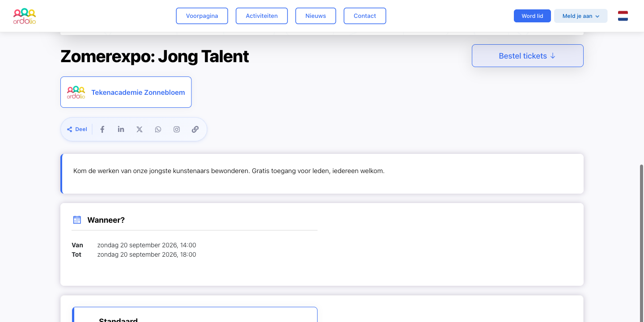644x322 pixels.
Task: Open the Nieuws menu item
Action: pos(316,16)
